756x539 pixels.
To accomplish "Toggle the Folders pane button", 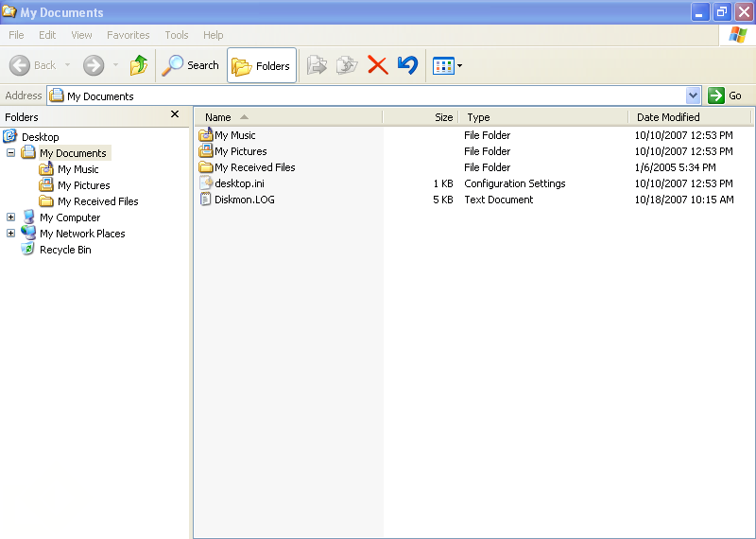I will (x=262, y=65).
